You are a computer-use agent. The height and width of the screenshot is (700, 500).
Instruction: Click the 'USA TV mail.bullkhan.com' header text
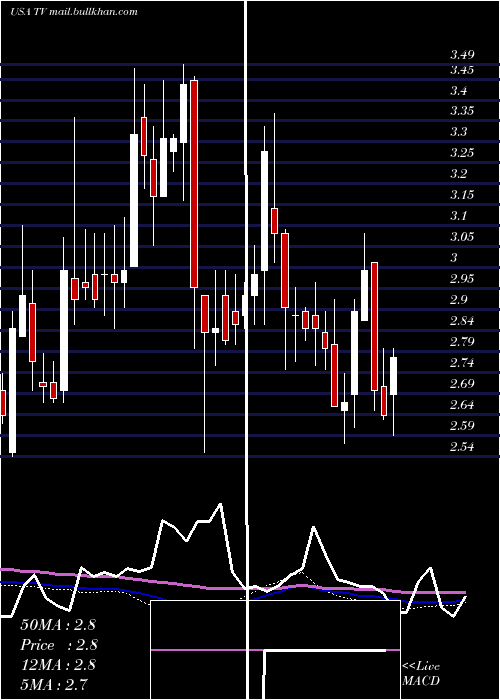tap(74, 12)
